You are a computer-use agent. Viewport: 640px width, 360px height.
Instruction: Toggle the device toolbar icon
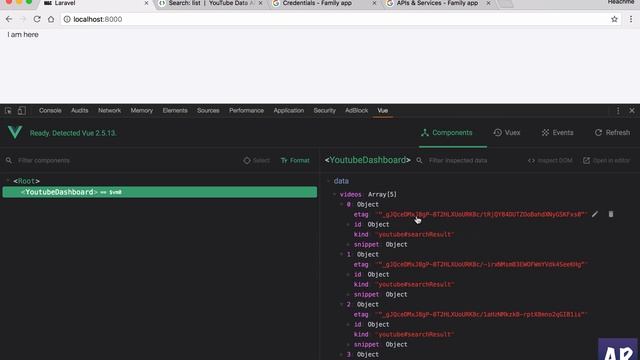(22, 111)
